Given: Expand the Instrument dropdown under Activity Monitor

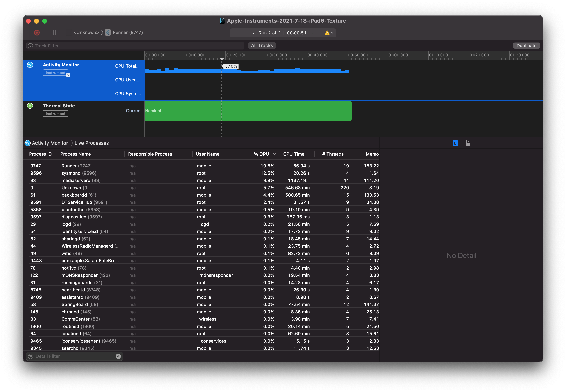Looking at the screenshot, I should pyautogui.click(x=68, y=75).
